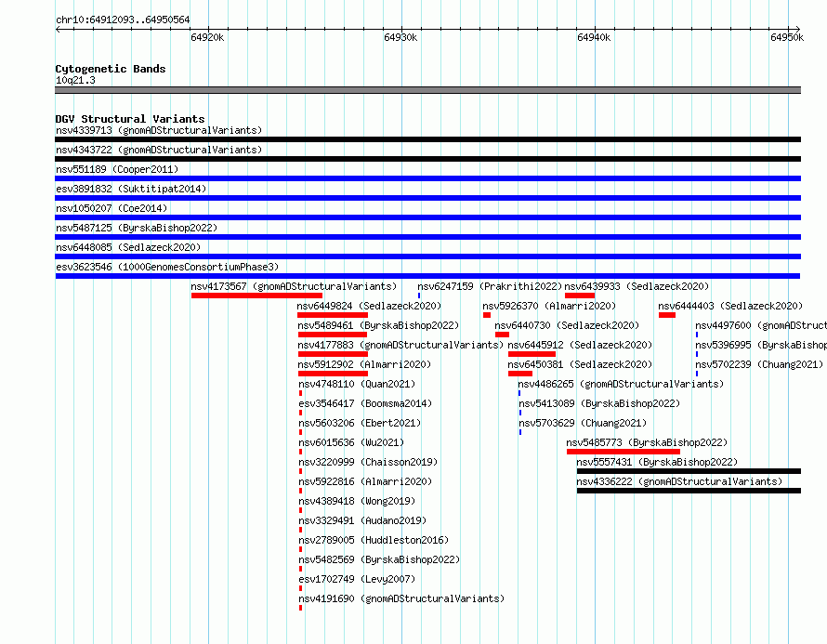Click nsv6450381 (Sedlazeck2020) label
The image size is (827, 644).
pyautogui.click(x=580, y=364)
